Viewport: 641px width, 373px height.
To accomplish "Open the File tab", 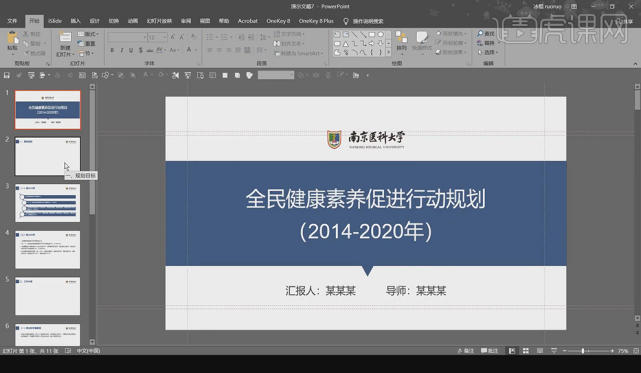I will click(x=12, y=21).
